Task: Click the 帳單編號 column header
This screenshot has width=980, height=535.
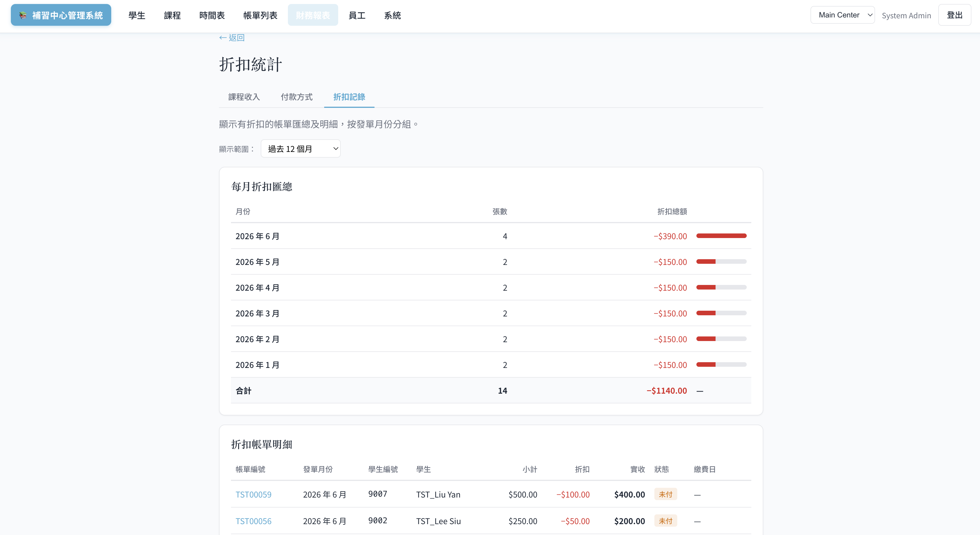Action: [x=250, y=469]
